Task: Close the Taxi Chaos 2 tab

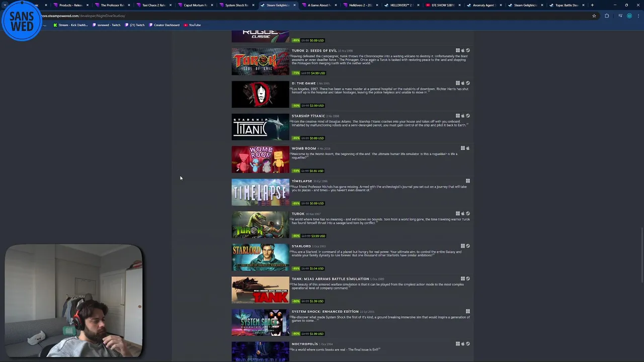Action: point(170,5)
